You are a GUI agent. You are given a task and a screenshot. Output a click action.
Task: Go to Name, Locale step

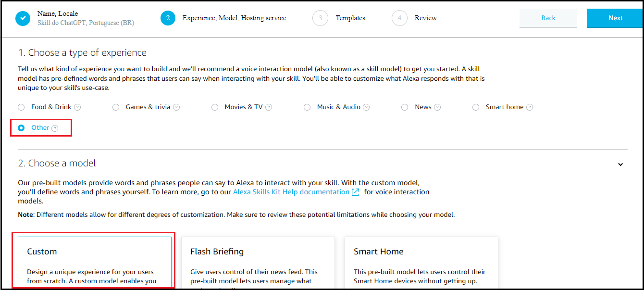58,13
